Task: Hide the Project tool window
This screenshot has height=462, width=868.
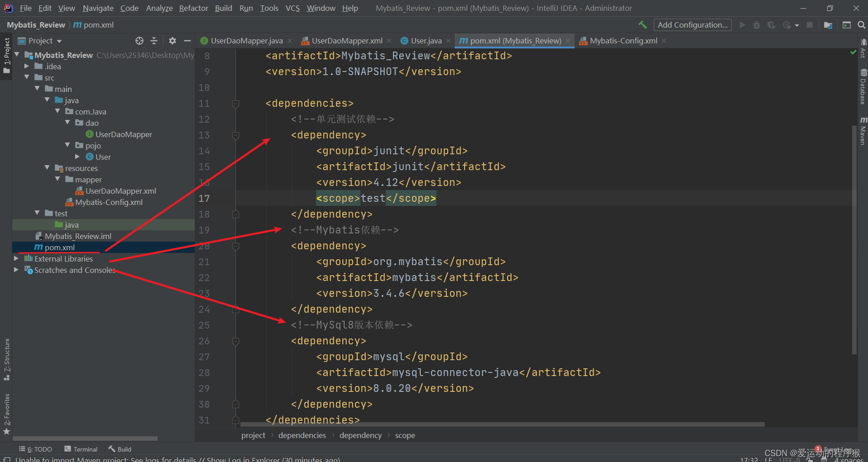Action: click(x=187, y=41)
